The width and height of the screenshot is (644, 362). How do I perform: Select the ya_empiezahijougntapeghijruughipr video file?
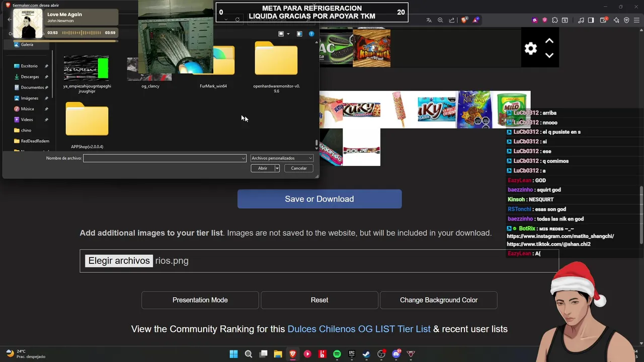(x=87, y=74)
